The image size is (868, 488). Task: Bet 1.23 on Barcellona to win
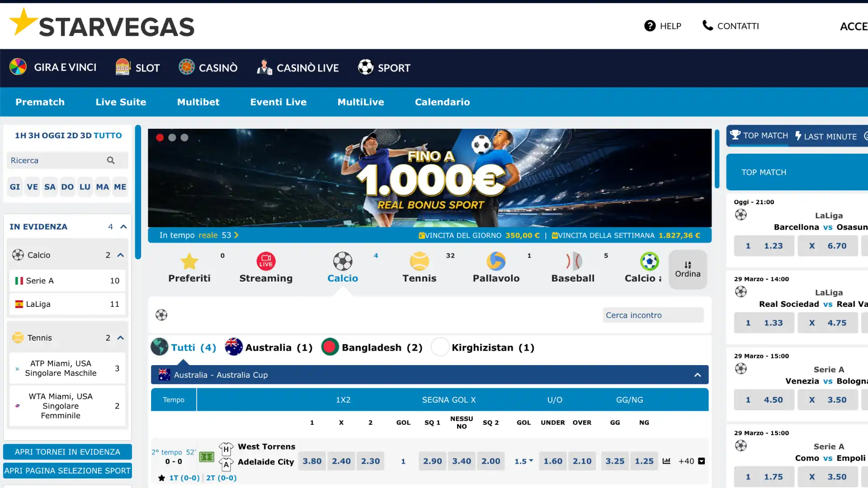click(764, 246)
